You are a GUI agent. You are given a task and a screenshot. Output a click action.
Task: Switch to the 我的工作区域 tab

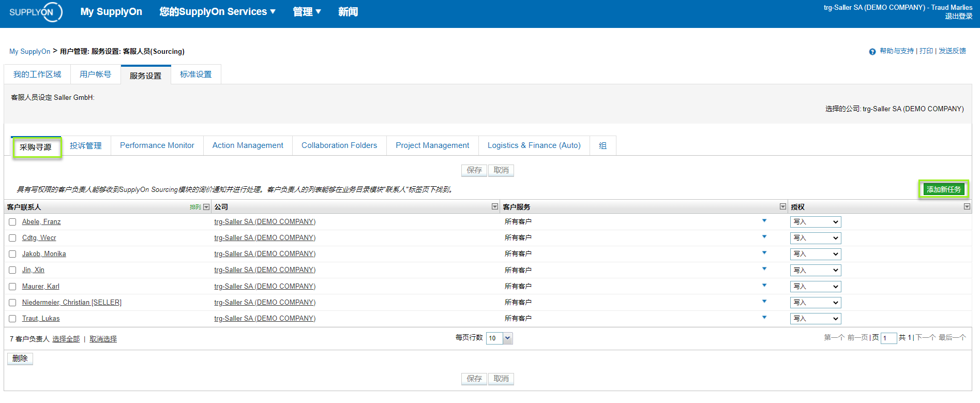[x=37, y=74]
